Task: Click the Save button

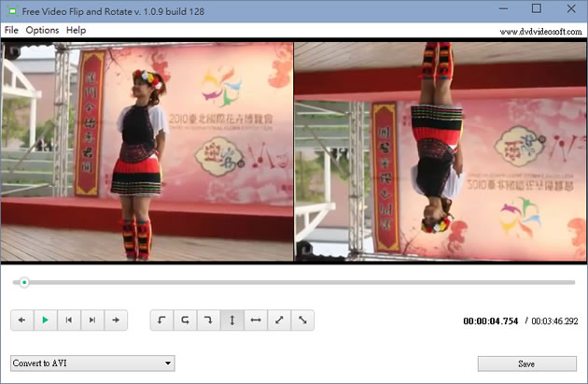Action: click(x=526, y=363)
